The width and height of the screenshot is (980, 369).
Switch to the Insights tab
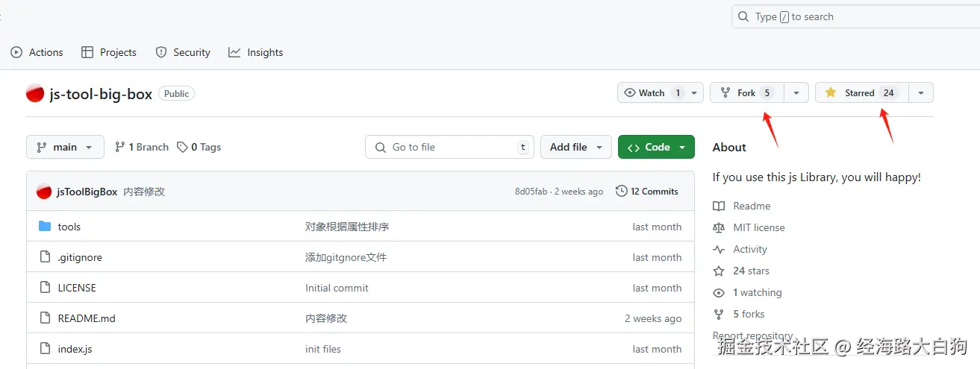(x=256, y=52)
